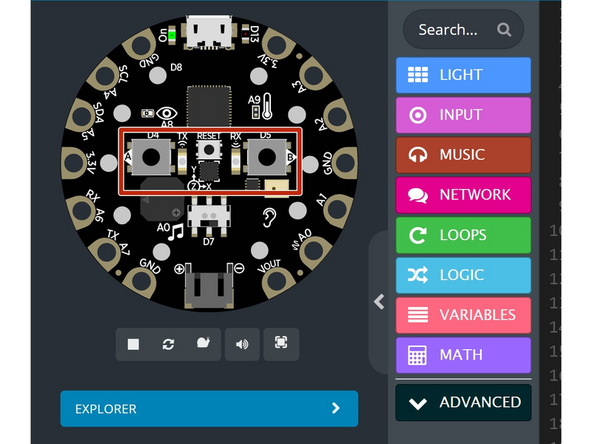This screenshot has height=444, width=592.
Task: Click the green On power LED
Action: [172, 35]
